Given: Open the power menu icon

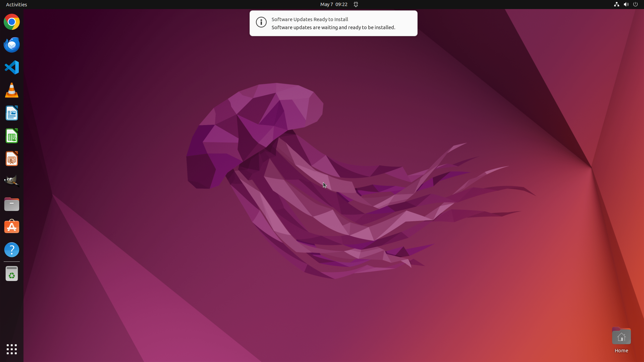Looking at the screenshot, I should (x=635, y=4).
